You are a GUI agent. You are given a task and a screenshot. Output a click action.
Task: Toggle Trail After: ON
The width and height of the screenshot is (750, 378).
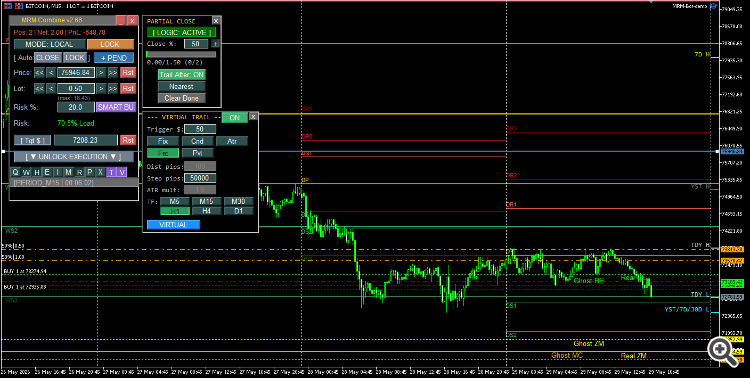pos(182,75)
